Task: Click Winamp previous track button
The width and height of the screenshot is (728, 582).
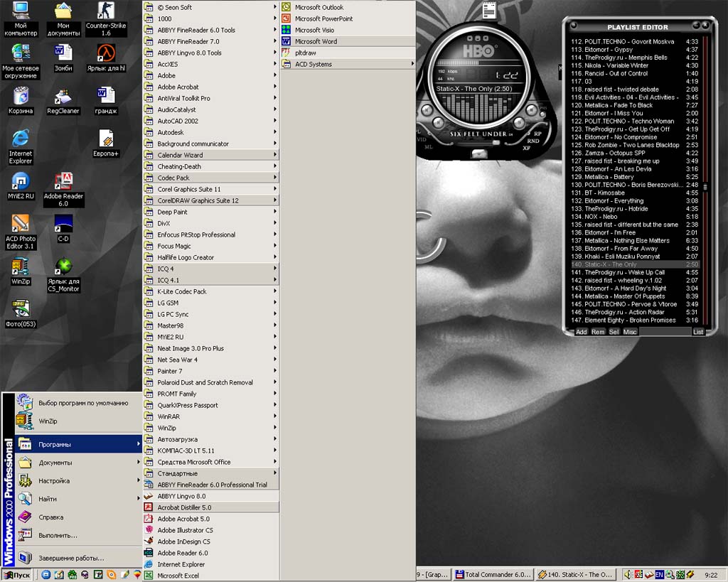Action: [x=427, y=110]
